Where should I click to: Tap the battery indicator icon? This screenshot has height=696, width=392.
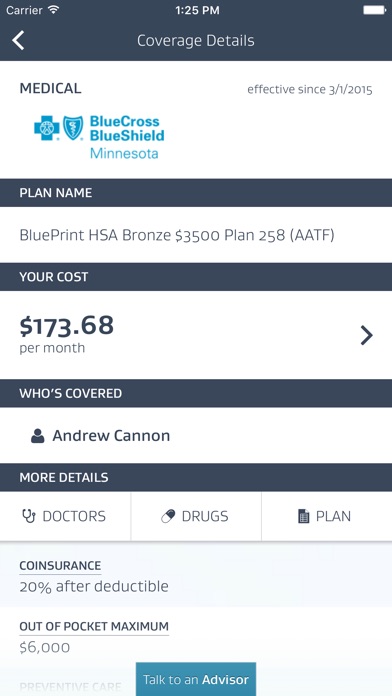pyautogui.click(x=374, y=10)
